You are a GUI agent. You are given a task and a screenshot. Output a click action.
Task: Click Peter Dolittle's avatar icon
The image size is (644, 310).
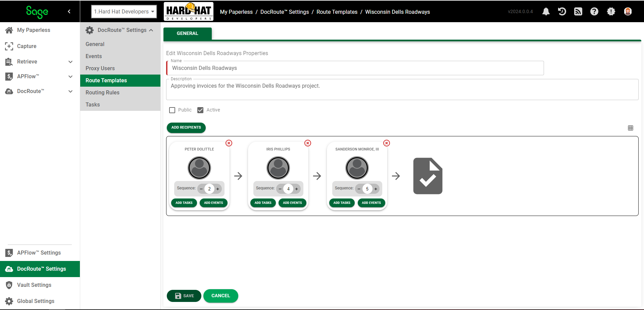click(x=199, y=168)
